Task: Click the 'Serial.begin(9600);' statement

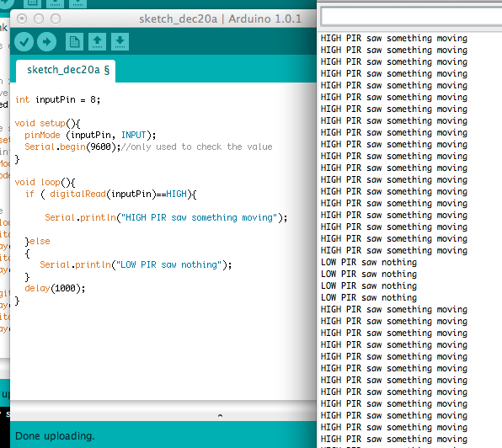Action: 72,147
